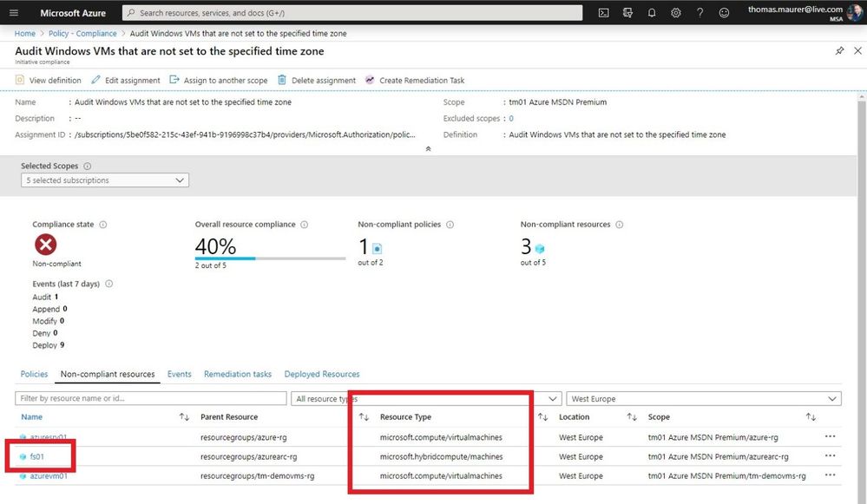867x504 pixels.
Task: Sort by Location column arrows
Action: tap(632, 416)
